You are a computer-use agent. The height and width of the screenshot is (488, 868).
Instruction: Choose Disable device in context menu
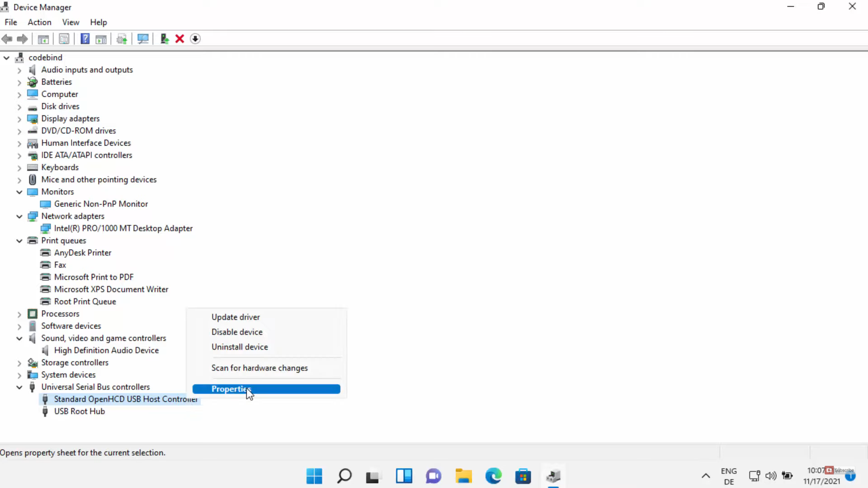click(266, 332)
